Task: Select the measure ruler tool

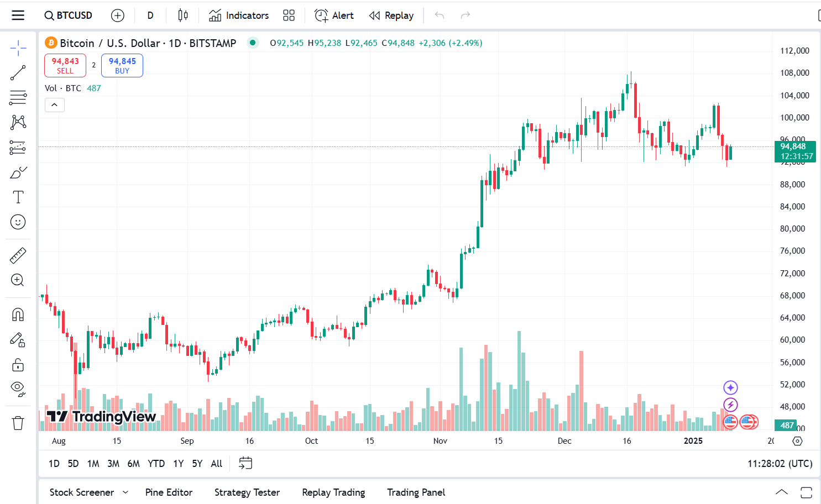Action: [x=18, y=255]
